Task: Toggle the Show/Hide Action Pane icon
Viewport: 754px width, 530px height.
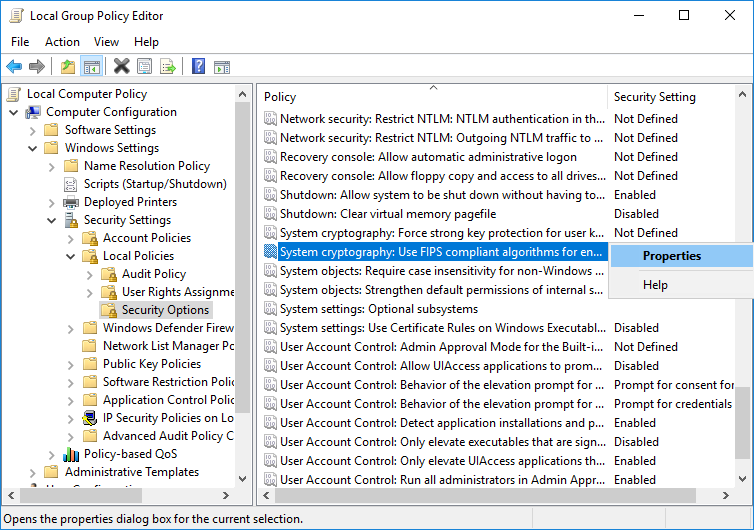Action: (x=221, y=67)
